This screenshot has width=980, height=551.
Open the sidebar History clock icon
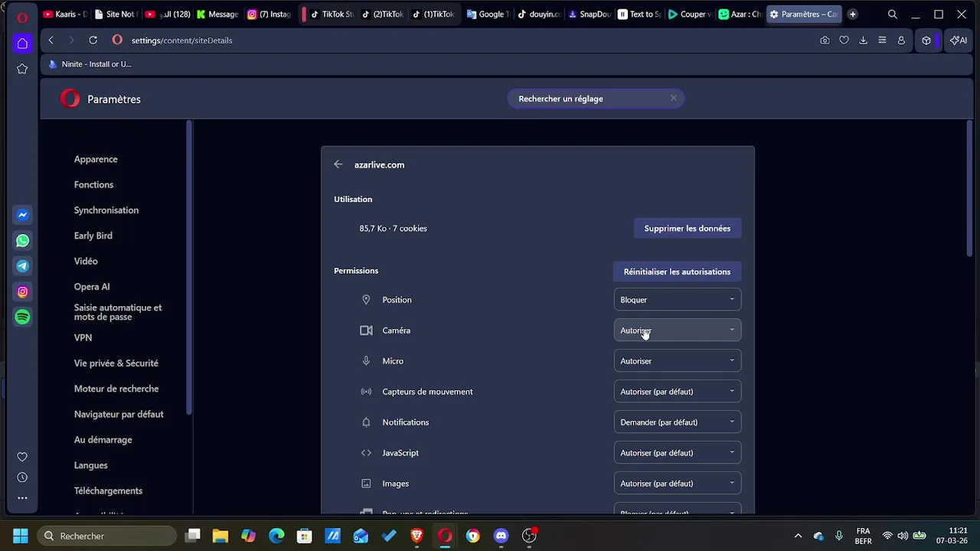point(22,478)
